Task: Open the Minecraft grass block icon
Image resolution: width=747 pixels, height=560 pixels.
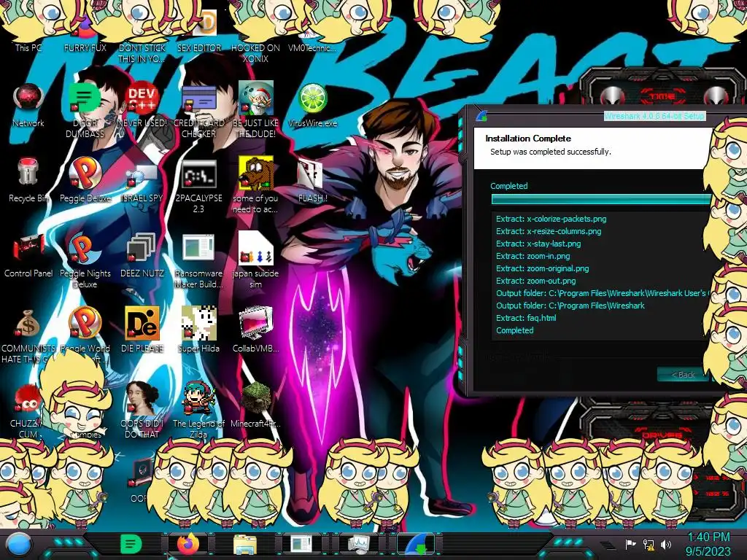Action: [255, 405]
